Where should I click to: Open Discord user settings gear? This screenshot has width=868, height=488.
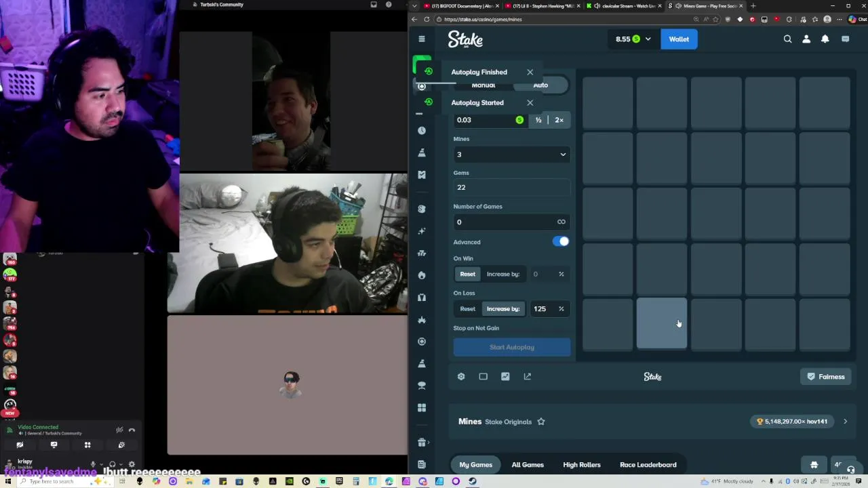coord(132,465)
